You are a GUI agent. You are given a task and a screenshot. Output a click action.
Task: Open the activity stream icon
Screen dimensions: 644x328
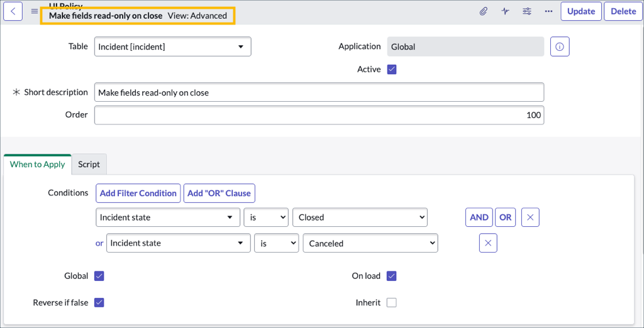click(x=505, y=11)
